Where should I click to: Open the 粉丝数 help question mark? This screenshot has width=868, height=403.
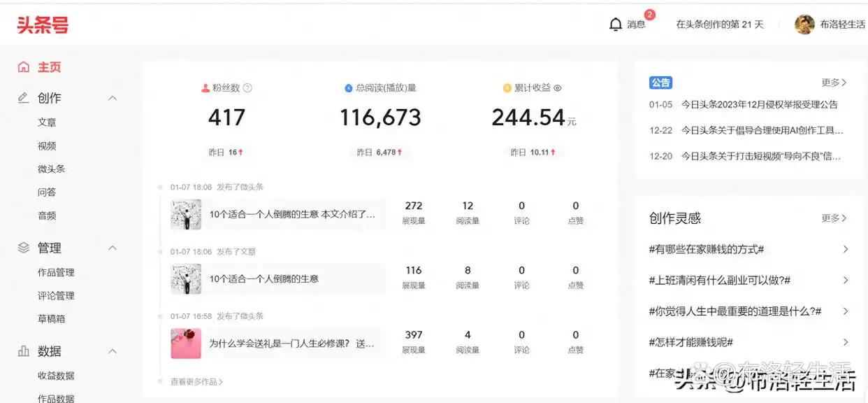pyautogui.click(x=248, y=87)
